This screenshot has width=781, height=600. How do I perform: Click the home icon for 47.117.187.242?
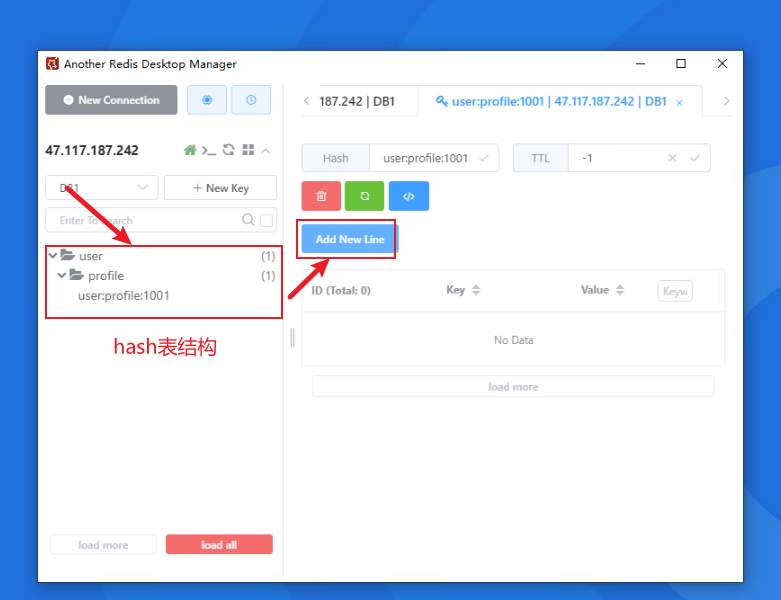[190, 150]
